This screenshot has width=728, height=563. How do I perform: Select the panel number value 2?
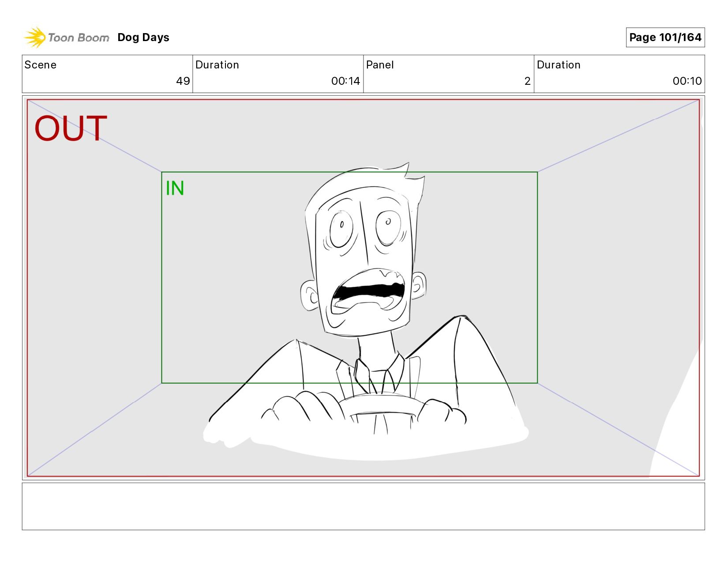527,81
